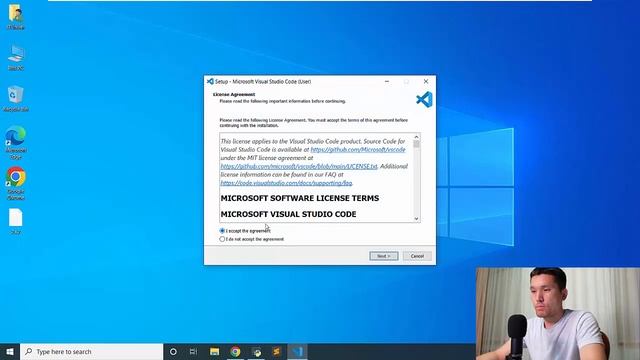Click the large VS Code logo in setup header

[424, 100]
